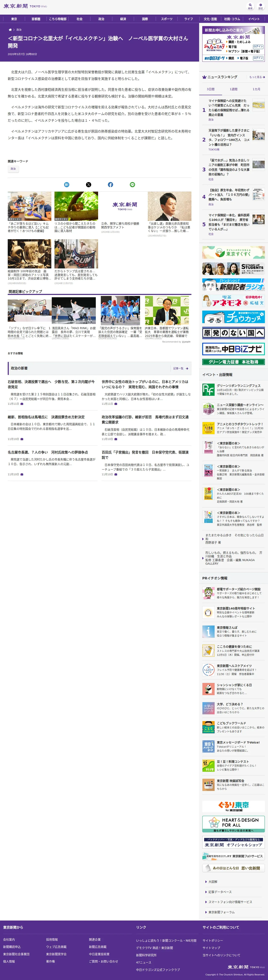Click the 東京新聞 TOKYO Web header logo
Image resolution: width=268 pixels, height=980 pixels.
tap(25, 6)
